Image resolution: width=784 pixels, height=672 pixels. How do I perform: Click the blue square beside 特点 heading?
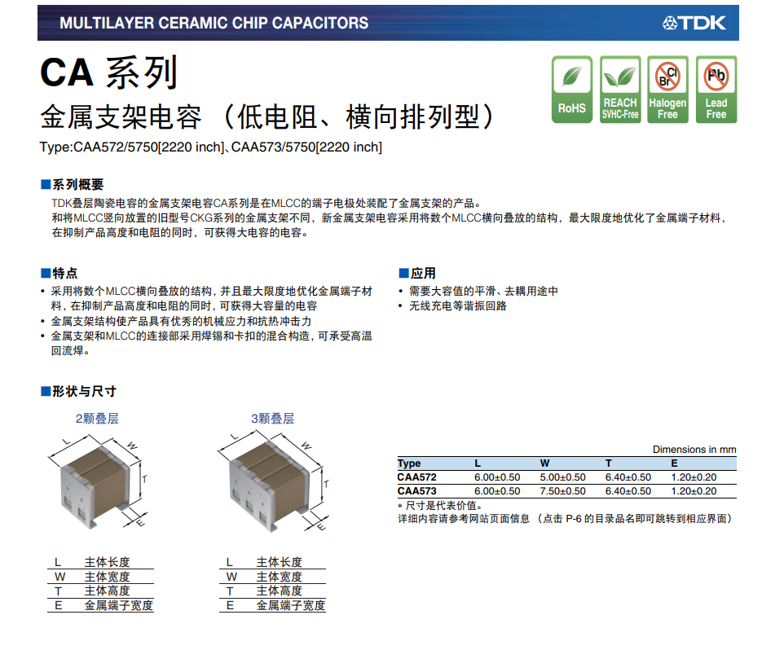pyautogui.click(x=45, y=273)
